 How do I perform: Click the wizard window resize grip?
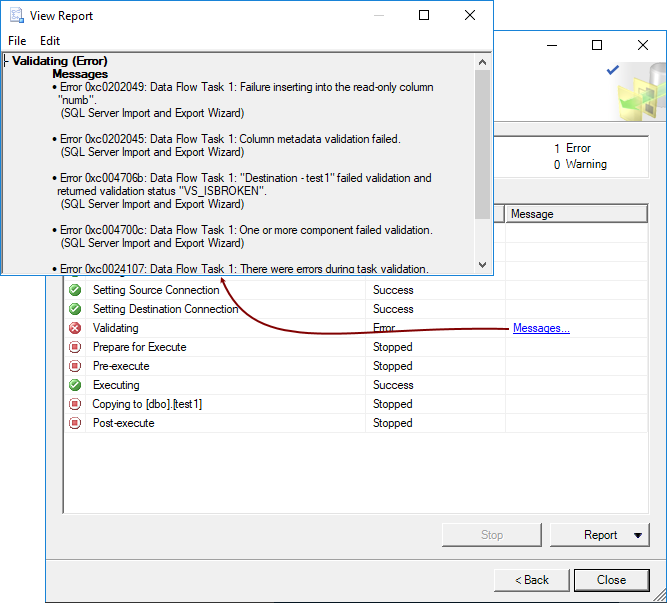tap(660, 596)
